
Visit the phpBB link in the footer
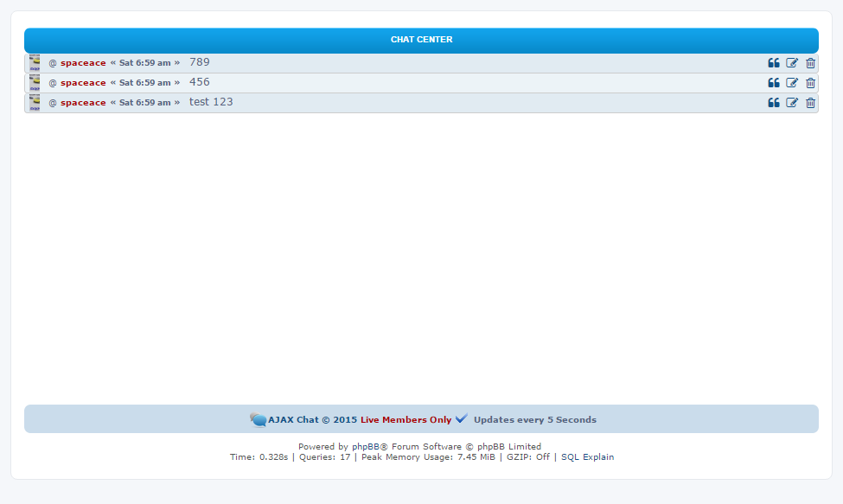pyautogui.click(x=366, y=446)
